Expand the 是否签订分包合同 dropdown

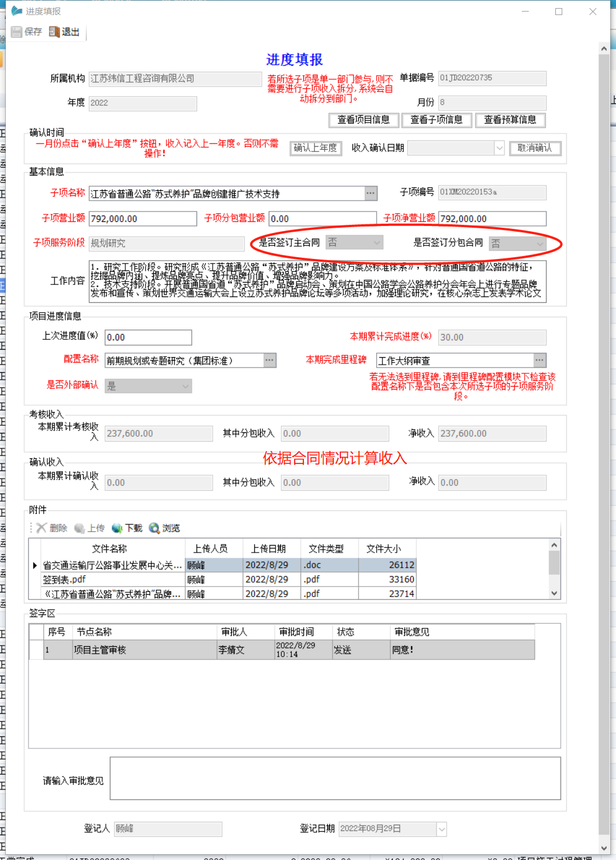point(539,243)
